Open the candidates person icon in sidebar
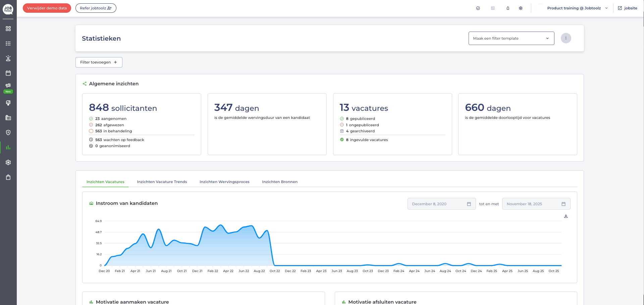 click(x=8, y=58)
